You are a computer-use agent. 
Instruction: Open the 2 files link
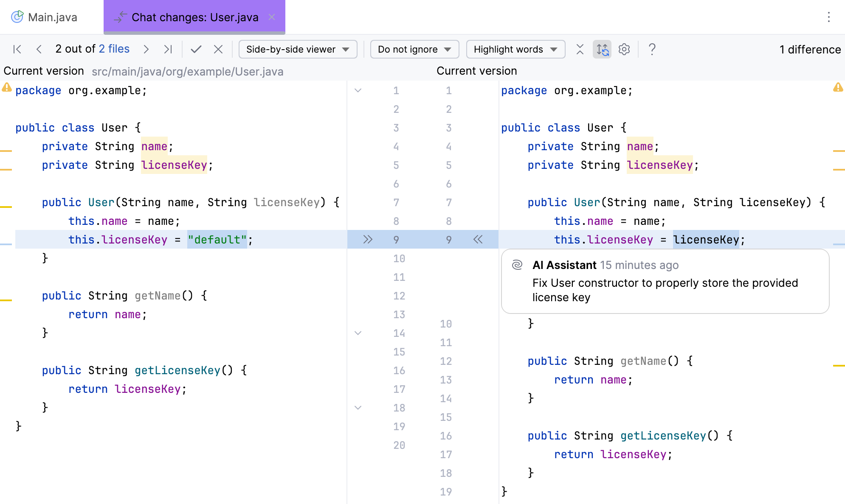[114, 49]
